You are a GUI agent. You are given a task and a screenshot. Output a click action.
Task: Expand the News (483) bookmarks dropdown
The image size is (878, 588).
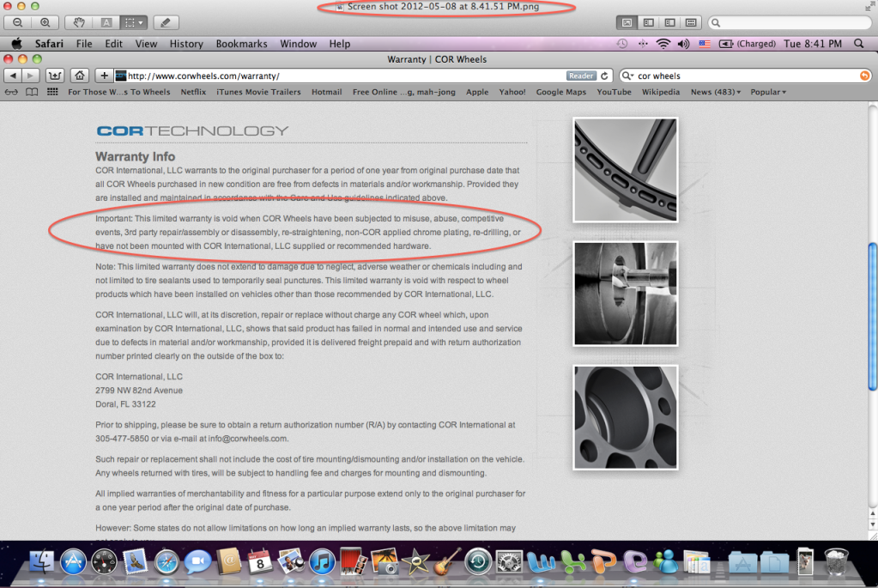716,92
